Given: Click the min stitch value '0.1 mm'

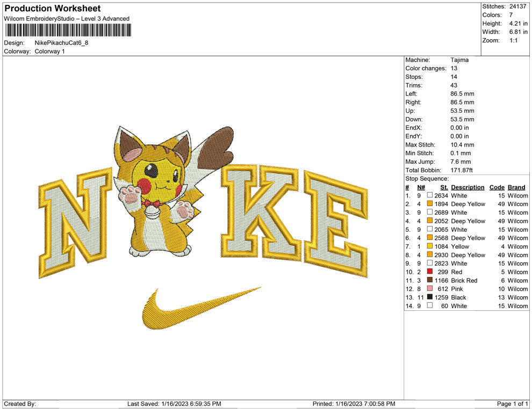Looking at the screenshot, I should point(461,153).
